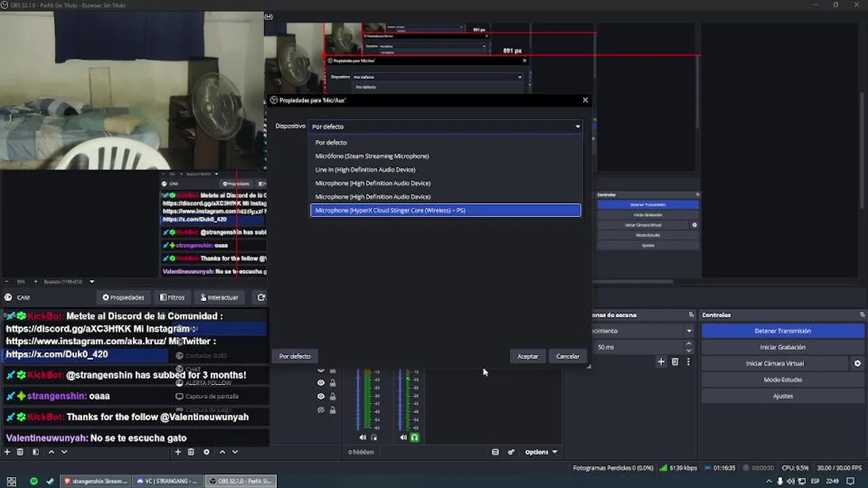This screenshot has height=488, width=868.
Task: Toggle green monitoring headphones on second channel
Action: click(x=414, y=438)
